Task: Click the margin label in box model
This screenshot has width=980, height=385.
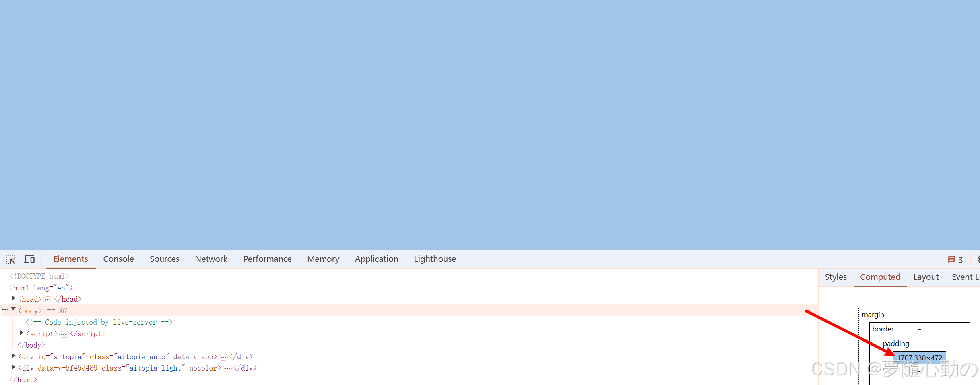Action: (x=873, y=315)
